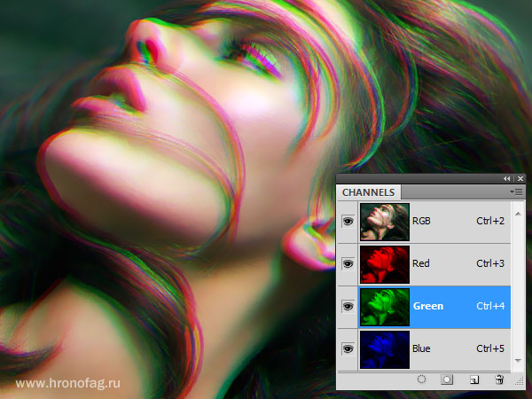Click the 'Green' channel name
532x399 pixels.
click(x=428, y=306)
